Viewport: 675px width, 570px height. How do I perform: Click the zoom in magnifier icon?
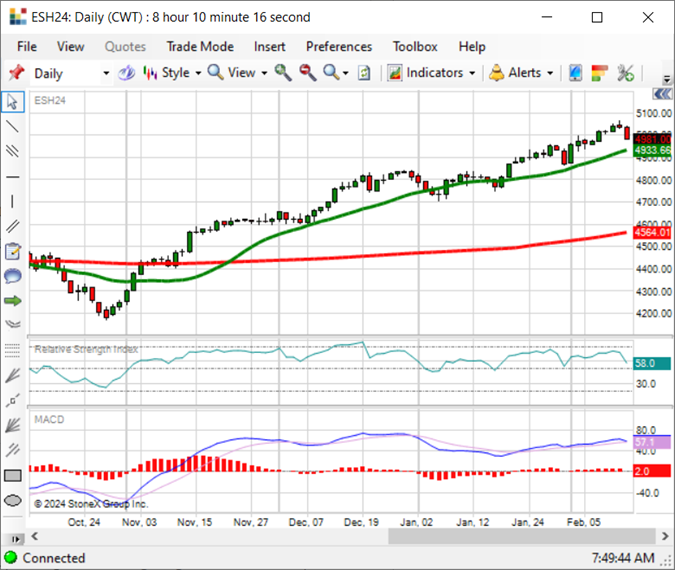tap(283, 73)
